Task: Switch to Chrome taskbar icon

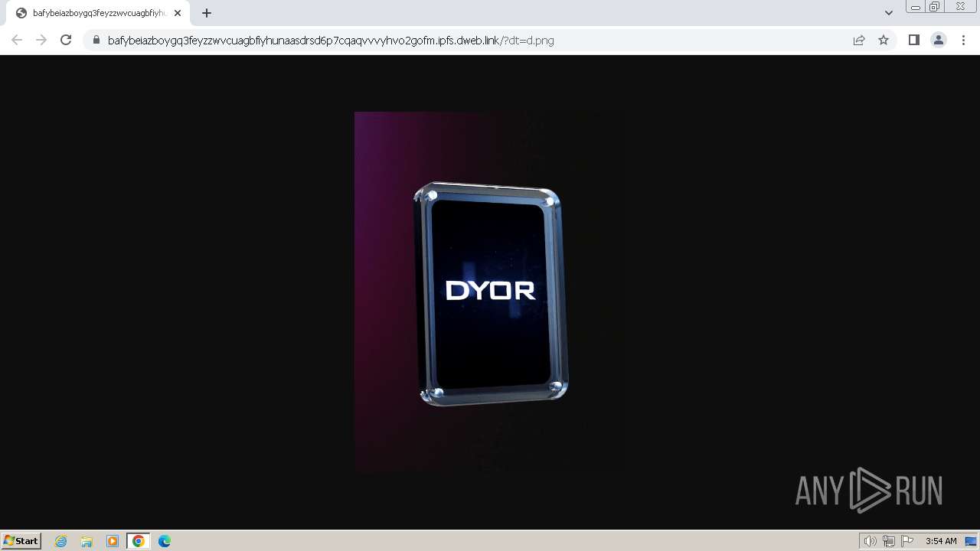Action: pos(139,541)
